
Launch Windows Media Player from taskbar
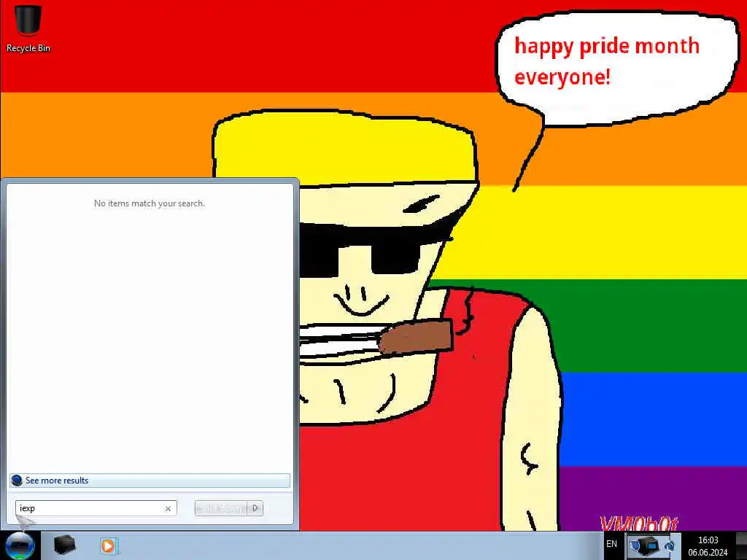point(108,545)
